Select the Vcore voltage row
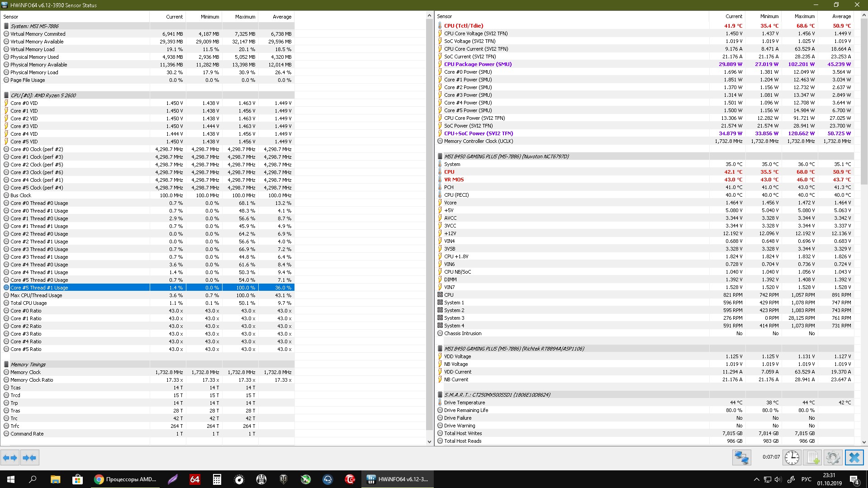 645,203
